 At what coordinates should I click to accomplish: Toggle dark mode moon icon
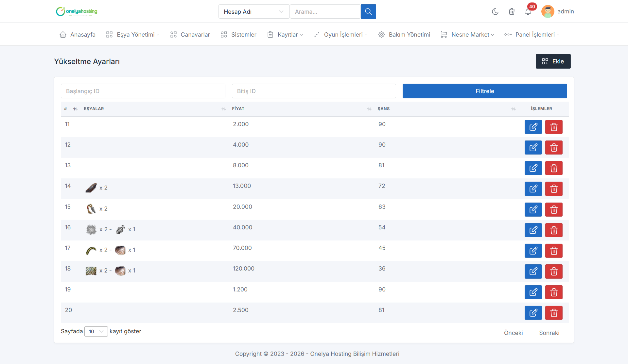coord(495,11)
